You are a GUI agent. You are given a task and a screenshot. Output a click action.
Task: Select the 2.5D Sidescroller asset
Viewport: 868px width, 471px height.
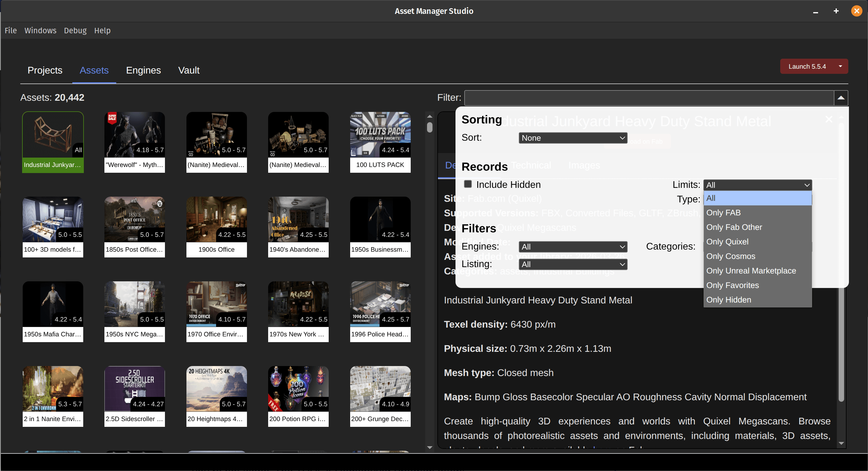point(134,397)
